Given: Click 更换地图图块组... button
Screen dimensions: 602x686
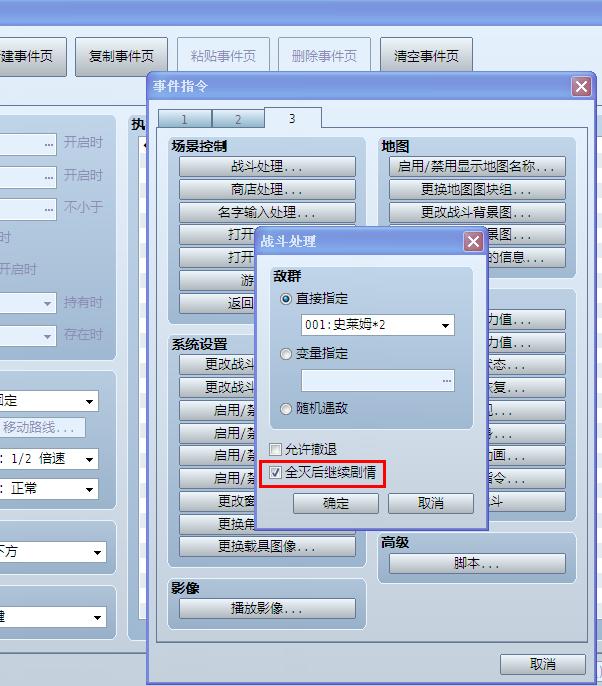Looking at the screenshot, I should tap(477, 189).
